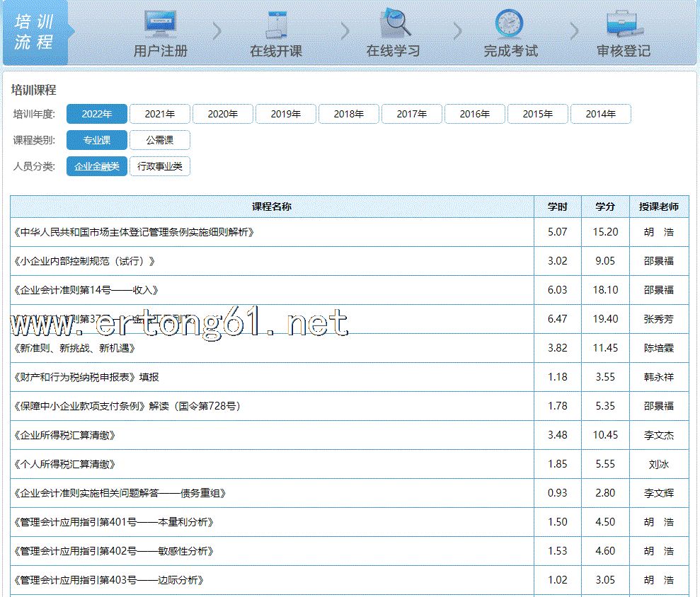Open course 《小企业内部控制规范（试行）》
Viewport: 700px width, 597px height.
[84, 261]
